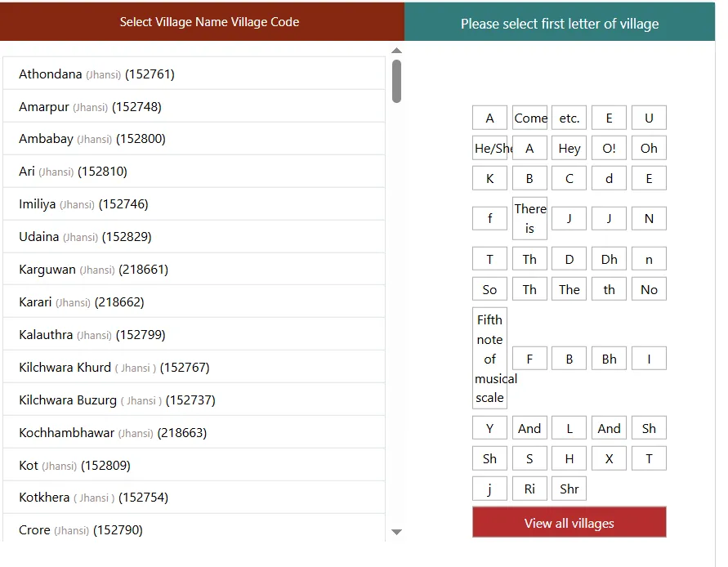Click 'Select Village Name Village Code' header
Screen dimensions: 728x567
(x=209, y=22)
